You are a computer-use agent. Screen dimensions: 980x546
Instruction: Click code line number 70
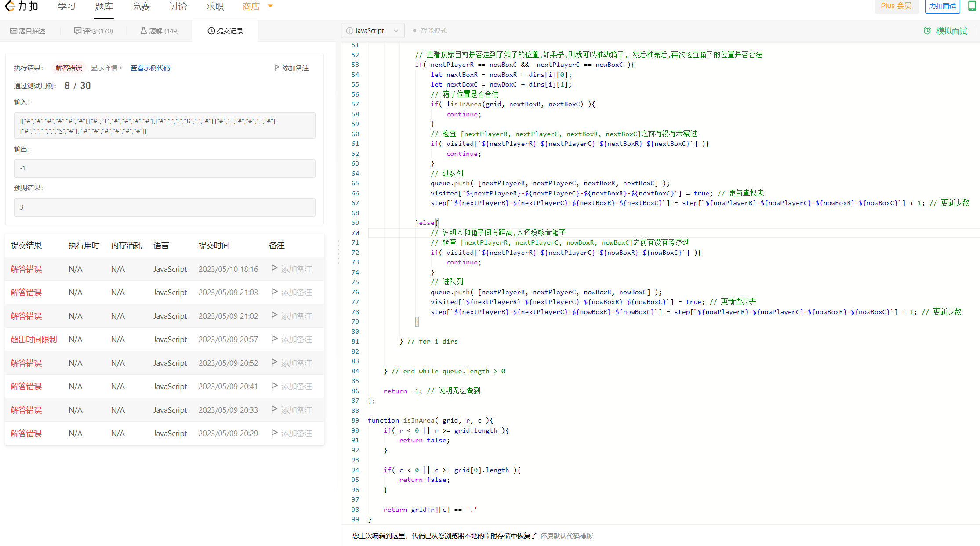click(355, 233)
